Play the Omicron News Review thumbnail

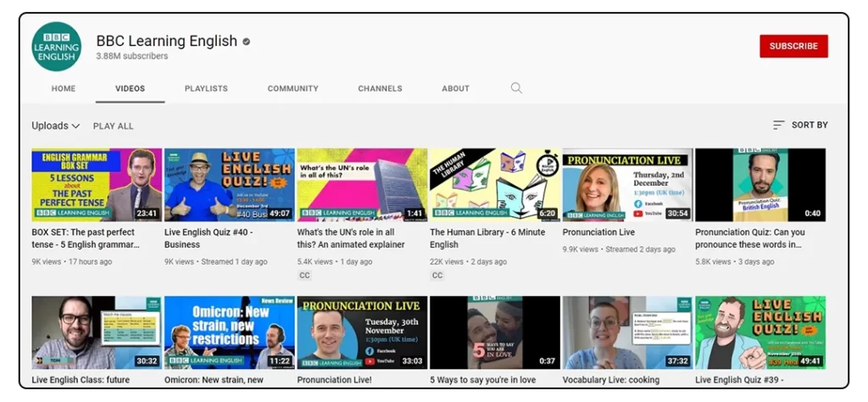(230, 332)
